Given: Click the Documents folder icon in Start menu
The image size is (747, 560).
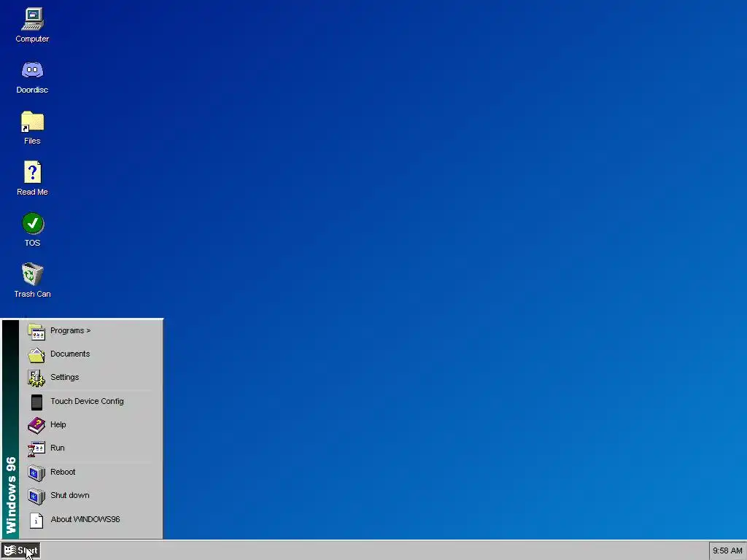Looking at the screenshot, I should click(x=36, y=354).
